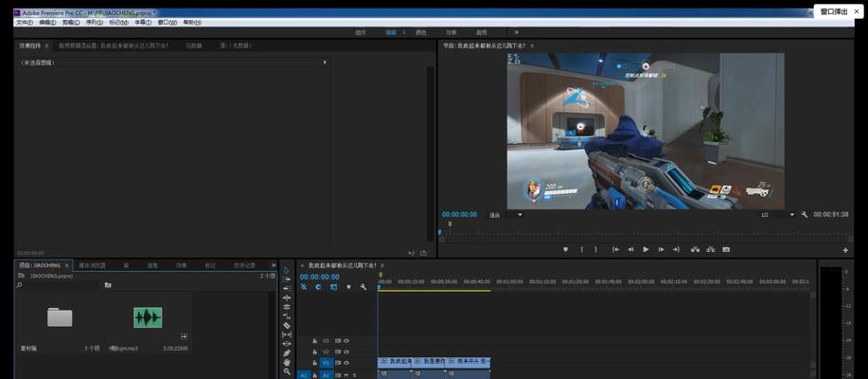The height and width of the screenshot is (379, 868).
Task: Switch to the 媒体浏览器 Media Browser tab
Action: 92,265
